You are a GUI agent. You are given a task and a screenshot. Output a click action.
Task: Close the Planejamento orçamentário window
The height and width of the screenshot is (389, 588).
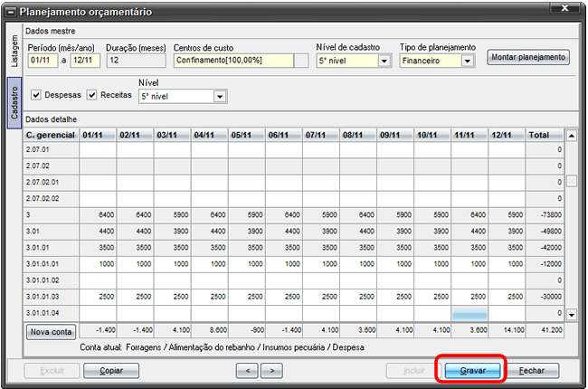coord(564,8)
